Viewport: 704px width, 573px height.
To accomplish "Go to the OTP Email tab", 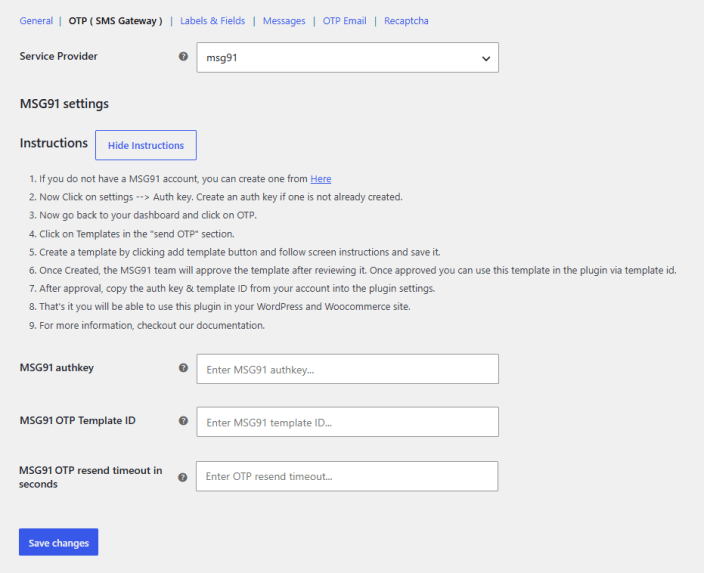I will (344, 21).
